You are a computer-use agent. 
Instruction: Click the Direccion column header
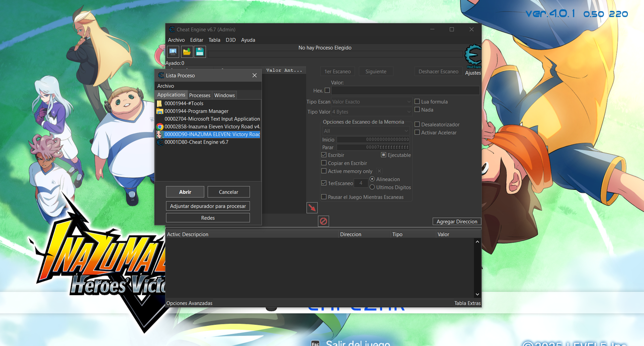click(x=351, y=234)
